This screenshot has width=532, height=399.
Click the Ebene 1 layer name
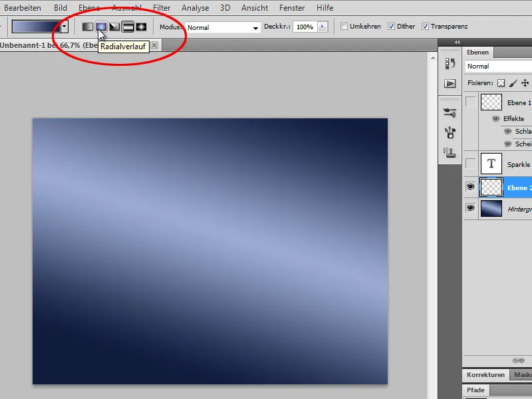(519, 102)
